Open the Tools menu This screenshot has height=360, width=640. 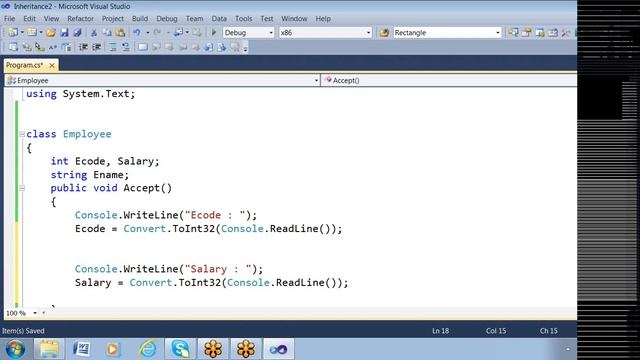click(243, 19)
